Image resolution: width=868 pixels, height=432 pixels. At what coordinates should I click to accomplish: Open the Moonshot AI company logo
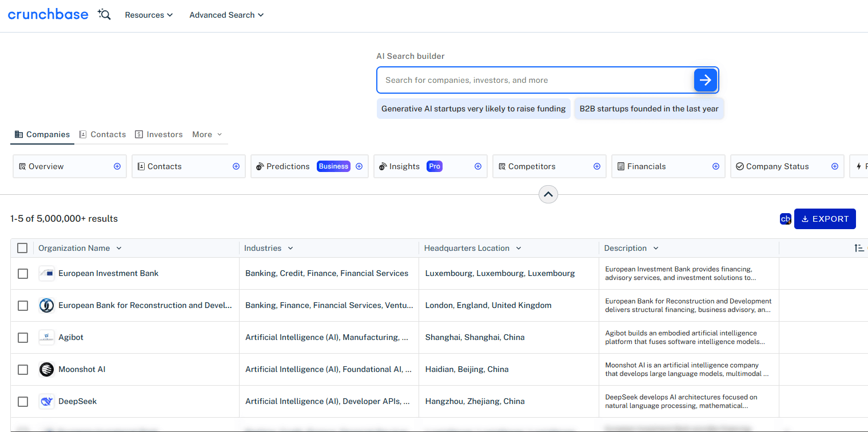click(x=46, y=370)
